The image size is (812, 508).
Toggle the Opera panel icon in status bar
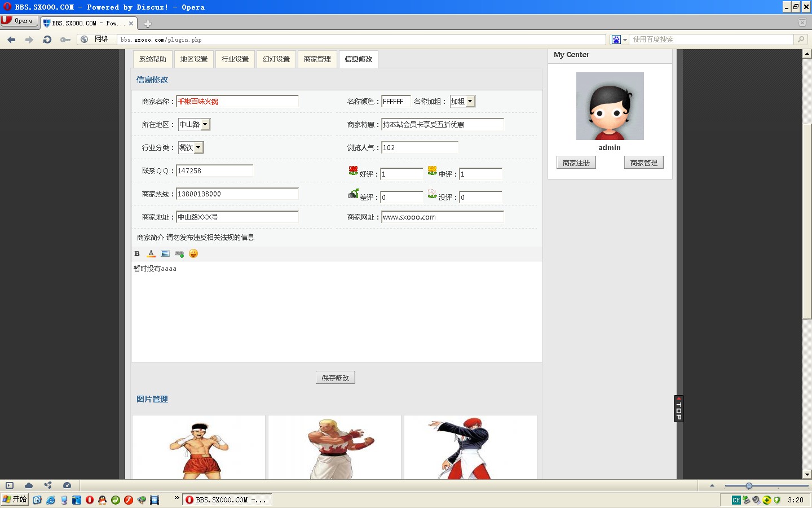click(x=10, y=485)
